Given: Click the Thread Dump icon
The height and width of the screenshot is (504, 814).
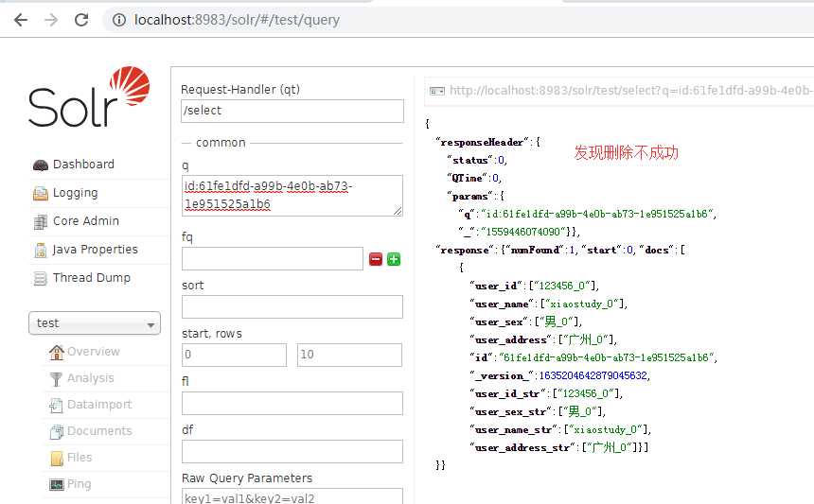Looking at the screenshot, I should pyautogui.click(x=41, y=278).
